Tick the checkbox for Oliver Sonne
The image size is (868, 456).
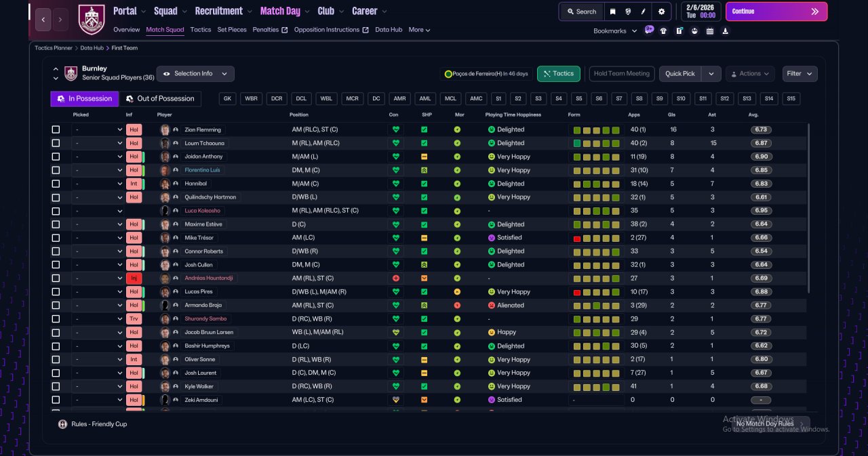(x=56, y=360)
